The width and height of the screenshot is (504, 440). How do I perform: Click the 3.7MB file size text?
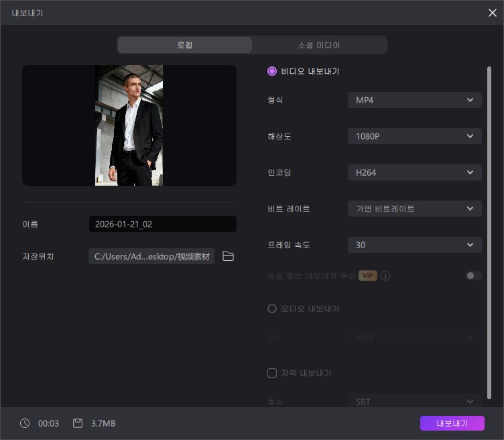(x=103, y=424)
